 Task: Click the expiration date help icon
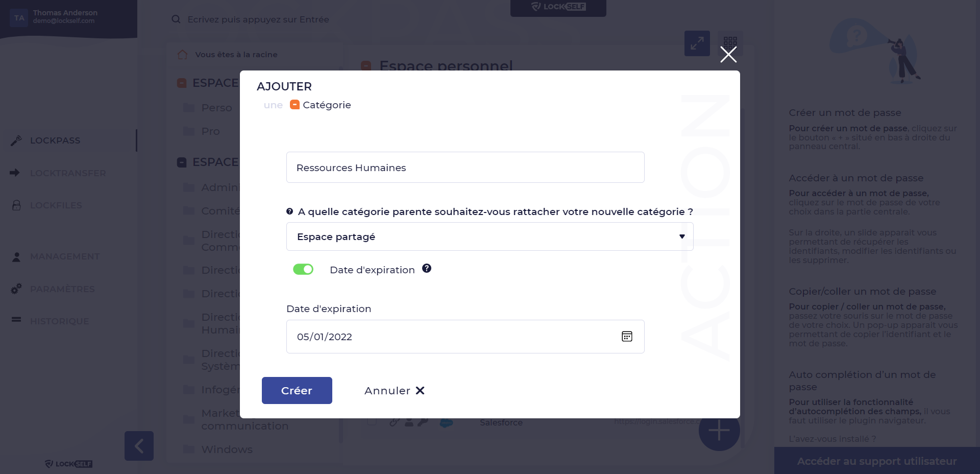point(427,269)
